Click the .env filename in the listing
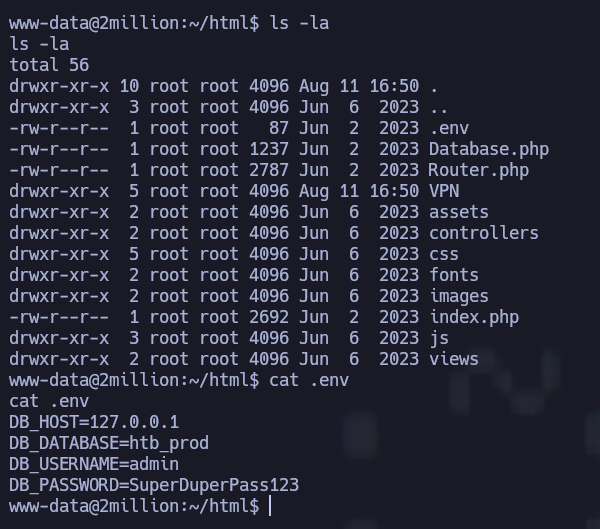600x529 pixels. pos(448,128)
